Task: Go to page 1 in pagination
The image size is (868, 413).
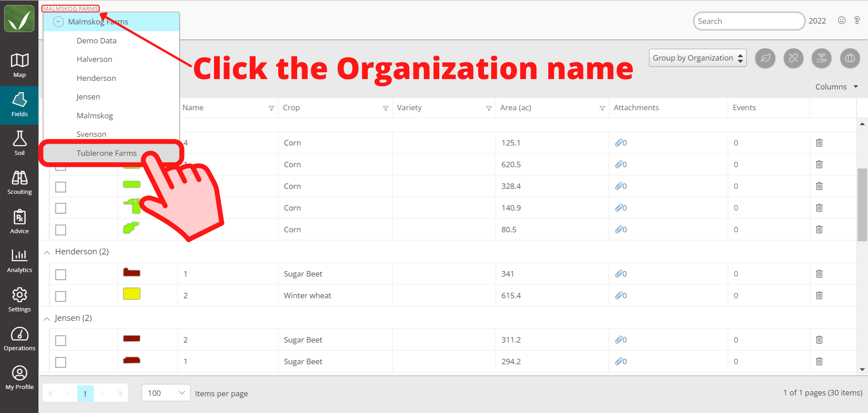Action: point(85,394)
